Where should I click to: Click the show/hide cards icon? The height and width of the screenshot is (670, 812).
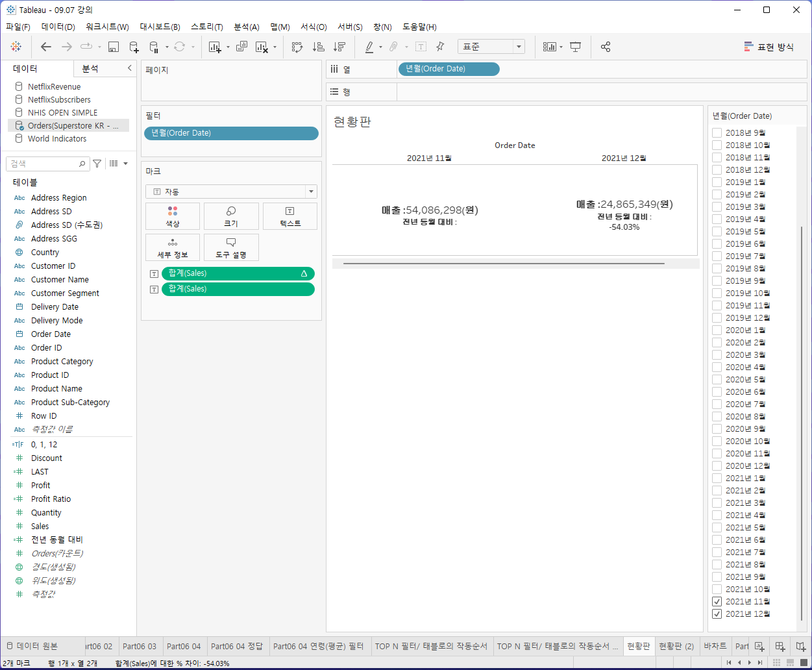coord(550,47)
